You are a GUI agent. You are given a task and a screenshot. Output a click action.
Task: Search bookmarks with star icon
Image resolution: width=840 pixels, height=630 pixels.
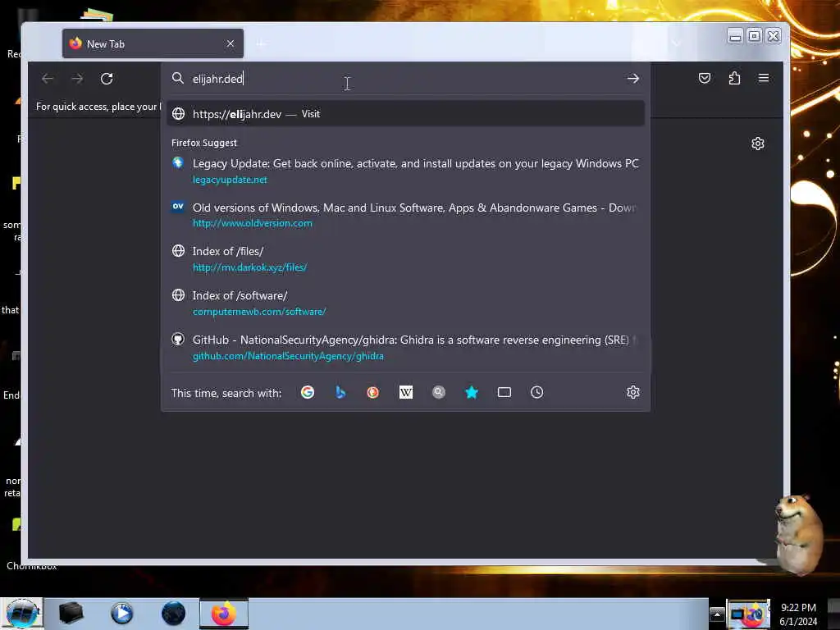pyautogui.click(x=472, y=392)
